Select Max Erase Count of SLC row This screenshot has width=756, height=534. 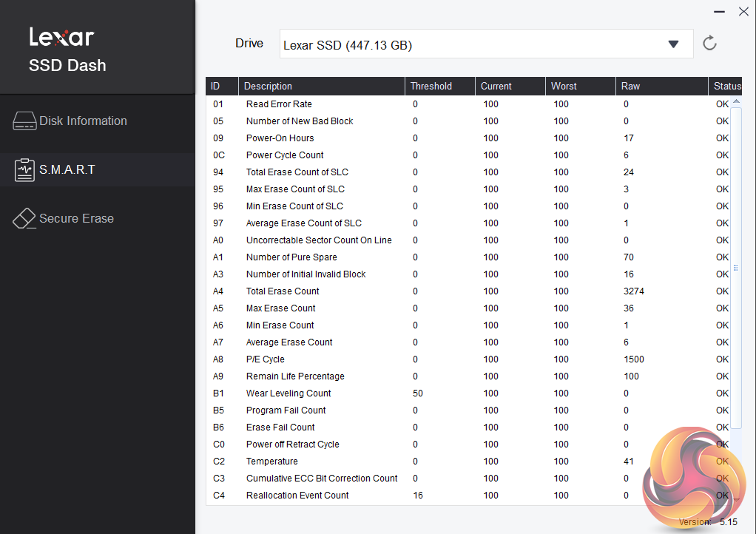point(468,189)
